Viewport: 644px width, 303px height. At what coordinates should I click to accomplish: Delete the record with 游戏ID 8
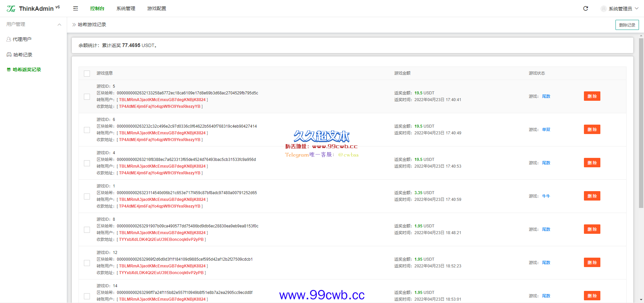pos(592,229)
